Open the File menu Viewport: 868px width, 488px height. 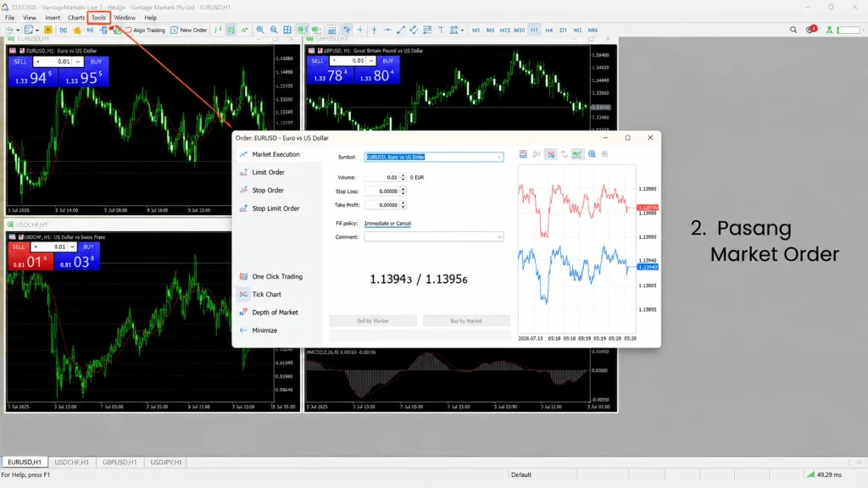pyautogui.click(x=9, y=18)
